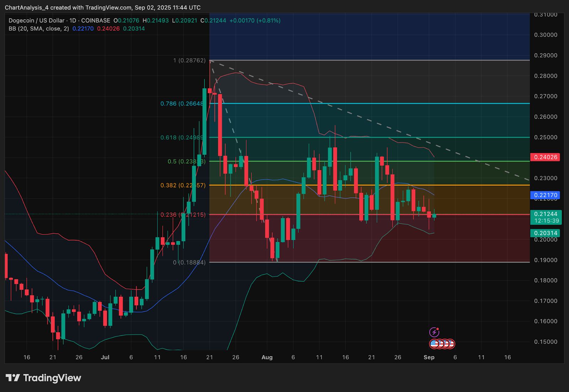This screenshot has width=569, height=392.
Task: Select the green 0.21244 current price tag
Action: pyautogui.click(x=546, y=214)
